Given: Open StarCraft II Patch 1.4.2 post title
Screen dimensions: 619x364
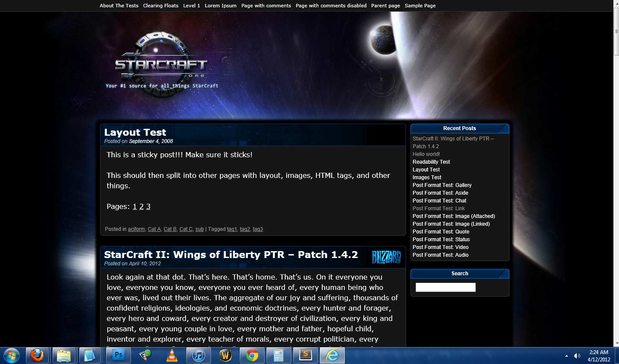Looking at the screenshot, I should coord(231,255).
